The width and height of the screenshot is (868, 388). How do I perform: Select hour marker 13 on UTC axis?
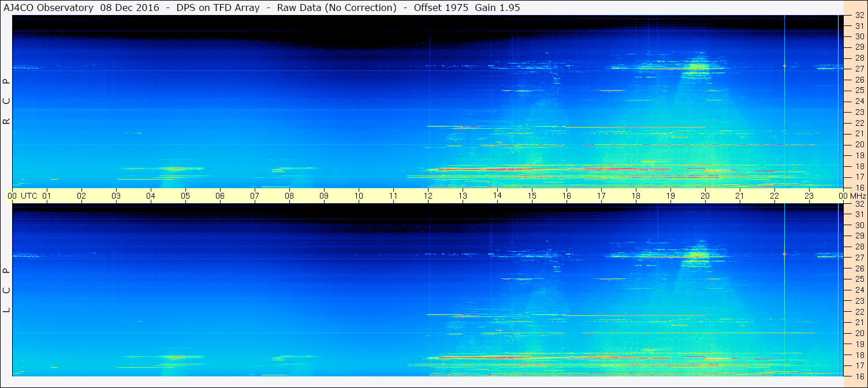click(x=463, y=196)
